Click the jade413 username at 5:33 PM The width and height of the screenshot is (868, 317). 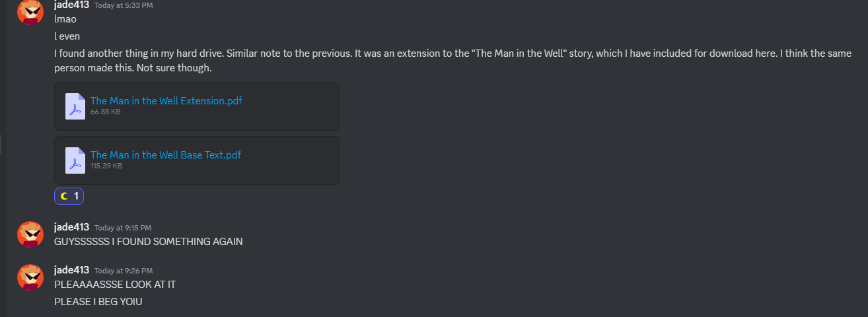pos(71,5)
